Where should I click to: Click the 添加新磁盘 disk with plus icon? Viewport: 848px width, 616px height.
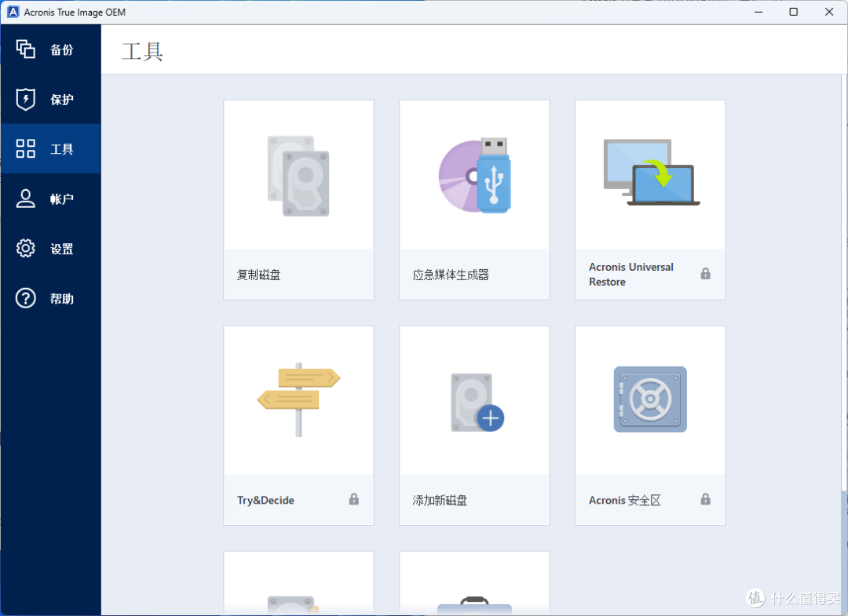pos(477,403)
